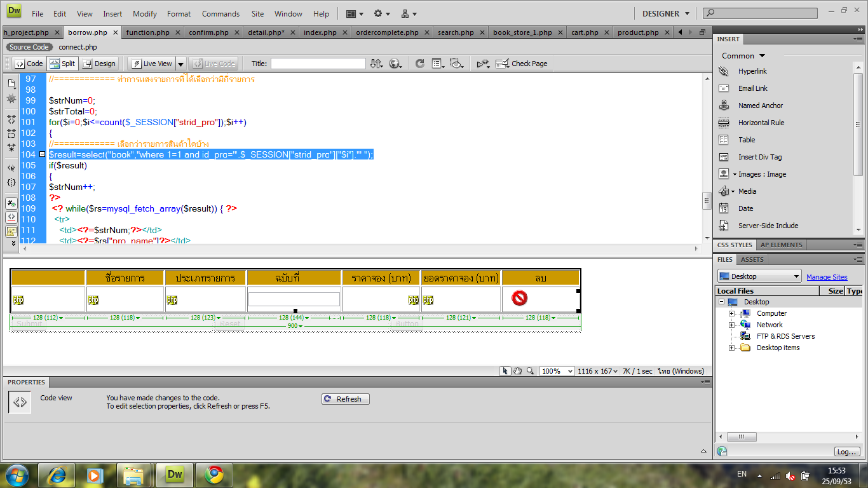Open the Check Page menu
The image size is (868, 488).
522,64
